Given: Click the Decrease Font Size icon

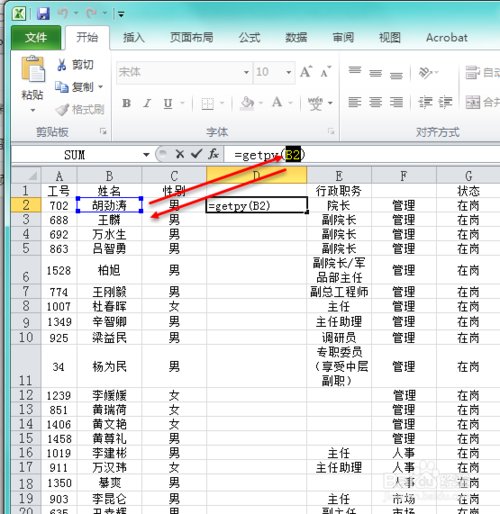Looking at the screenshot, I should (x=325, y=72).
